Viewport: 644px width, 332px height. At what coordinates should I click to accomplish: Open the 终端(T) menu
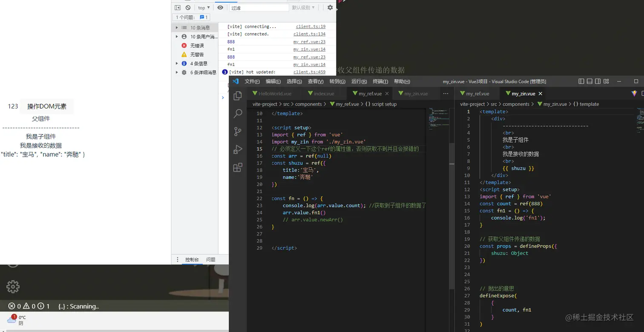point(380,81)
